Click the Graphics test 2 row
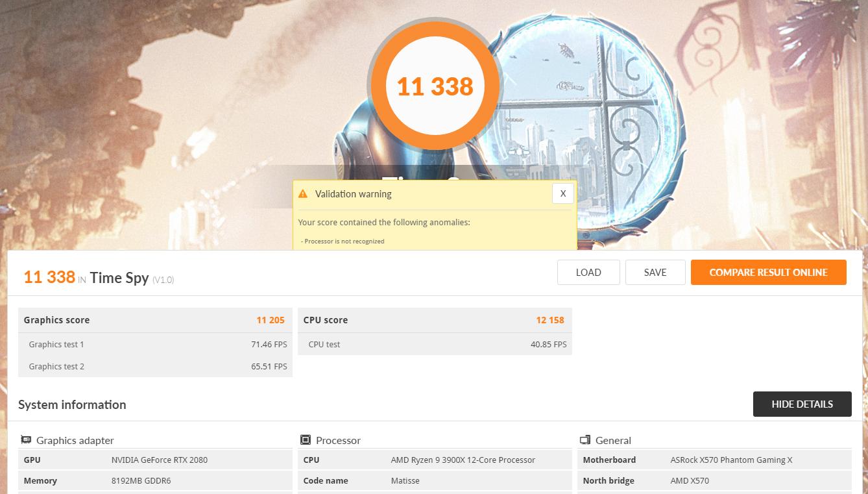868x494 pixels. click(x=155, y=366)
